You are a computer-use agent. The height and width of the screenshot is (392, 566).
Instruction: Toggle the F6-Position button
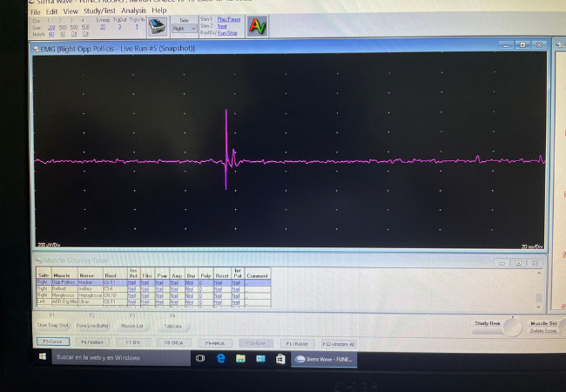click(92, 342)
